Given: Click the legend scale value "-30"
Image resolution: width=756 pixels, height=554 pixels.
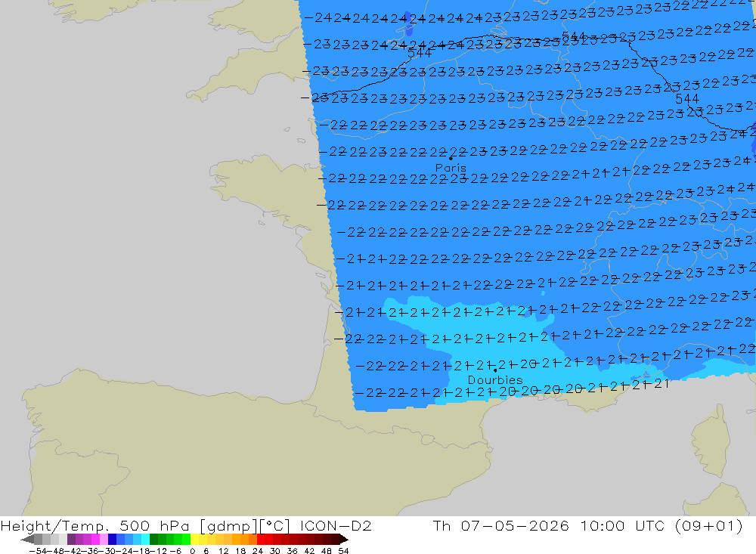Looking at the screenshot, I should click(x=108, y=551).
